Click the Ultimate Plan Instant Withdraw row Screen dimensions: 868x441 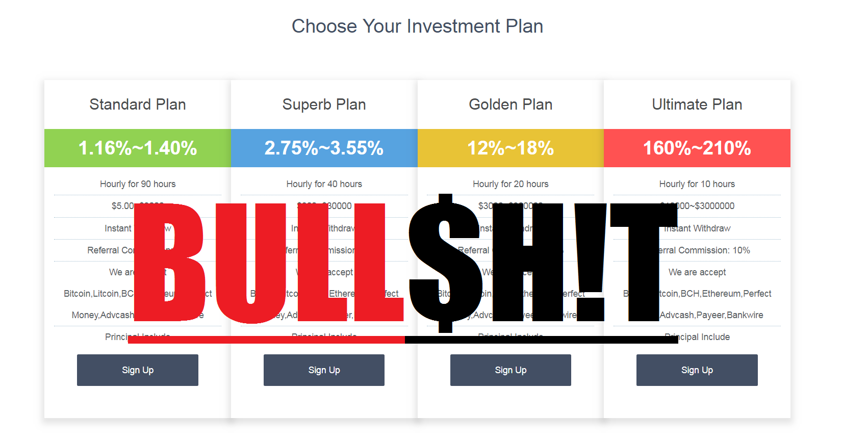coord(697,228)
